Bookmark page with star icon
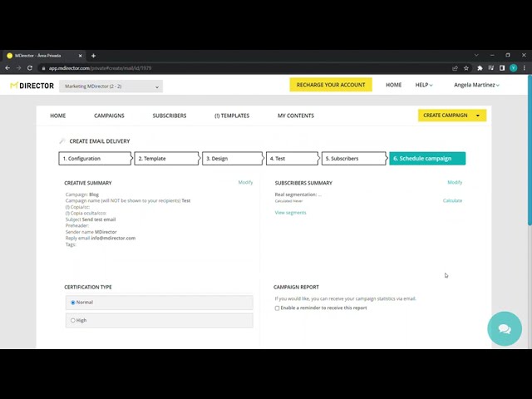This screenshot has height=399, width=532. point(466,68)
